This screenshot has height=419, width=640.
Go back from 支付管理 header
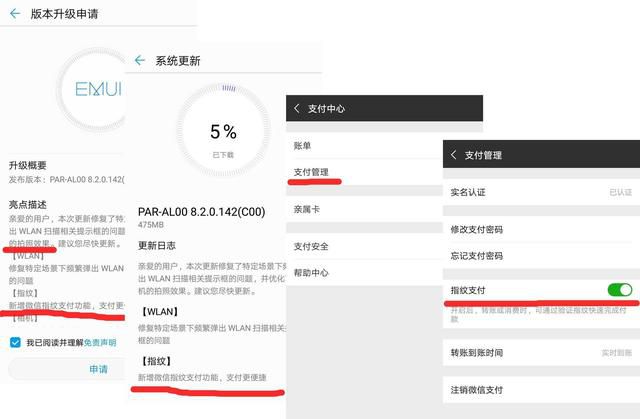(454, 155)
